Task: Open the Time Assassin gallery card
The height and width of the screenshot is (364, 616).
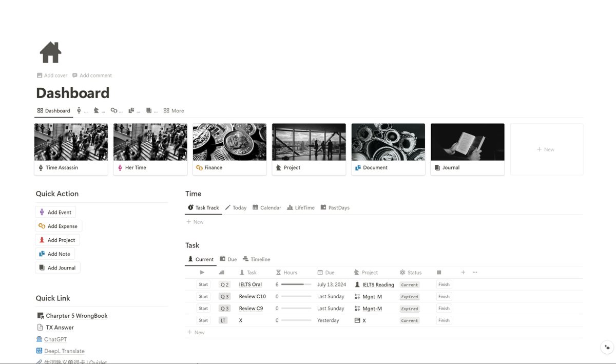Action: point(71,149)
